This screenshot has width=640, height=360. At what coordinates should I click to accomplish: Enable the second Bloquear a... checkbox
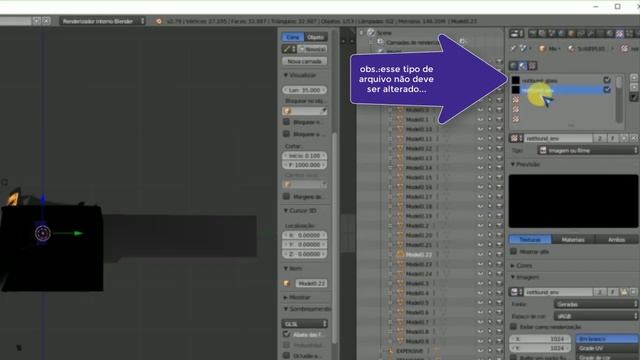[x=287, y=133]
